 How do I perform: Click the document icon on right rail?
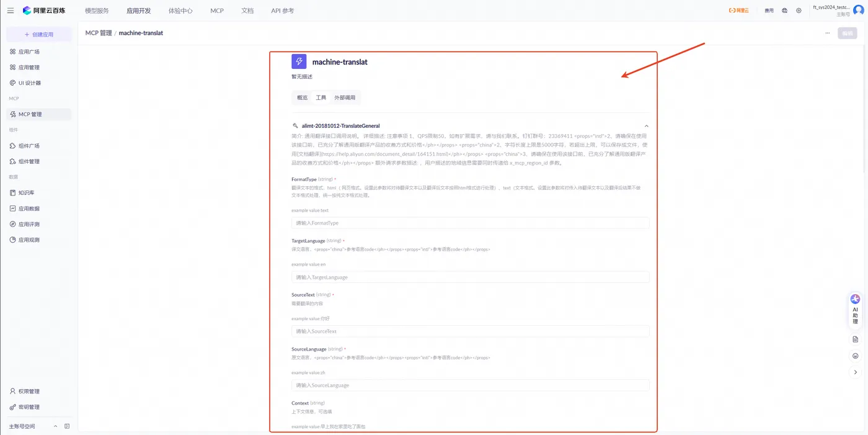[x=856, y=339]
